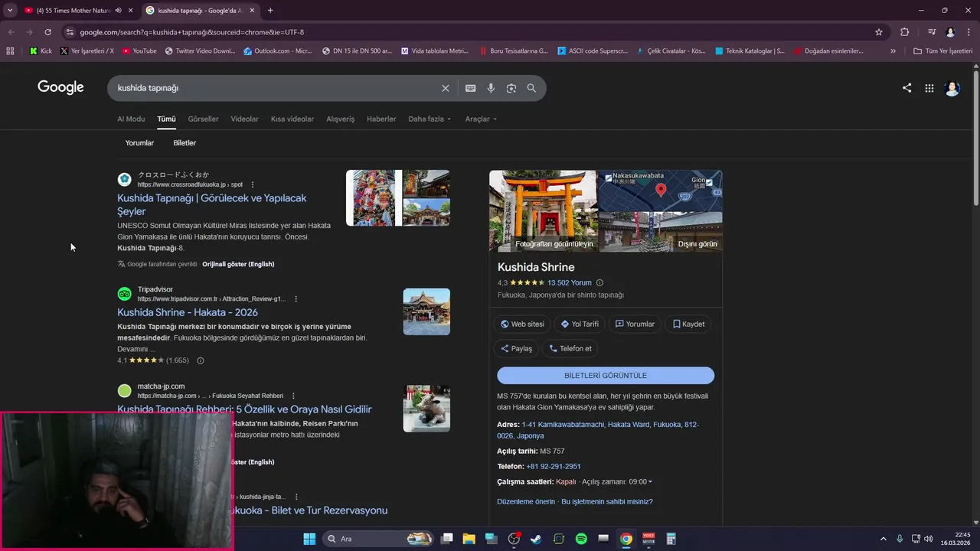Open the Kick bookmark
This screenshot has width=980, height=551.
pyautogui.click(x=41, y=51)
